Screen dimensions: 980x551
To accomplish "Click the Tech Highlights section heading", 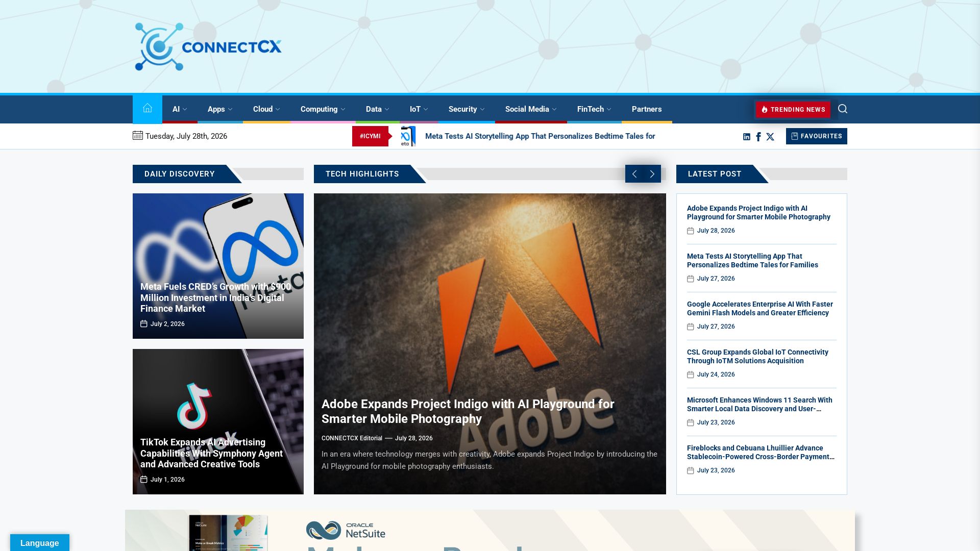I will [x=362, y=174].
